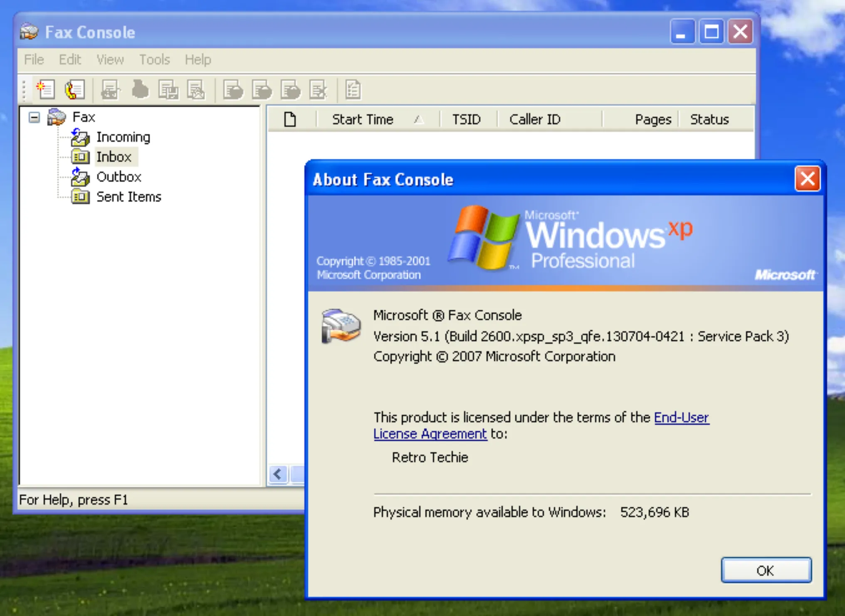The width and height of the screenshot is (845, 616).
Task: Open the View menu
Action: tap(109, 59)
